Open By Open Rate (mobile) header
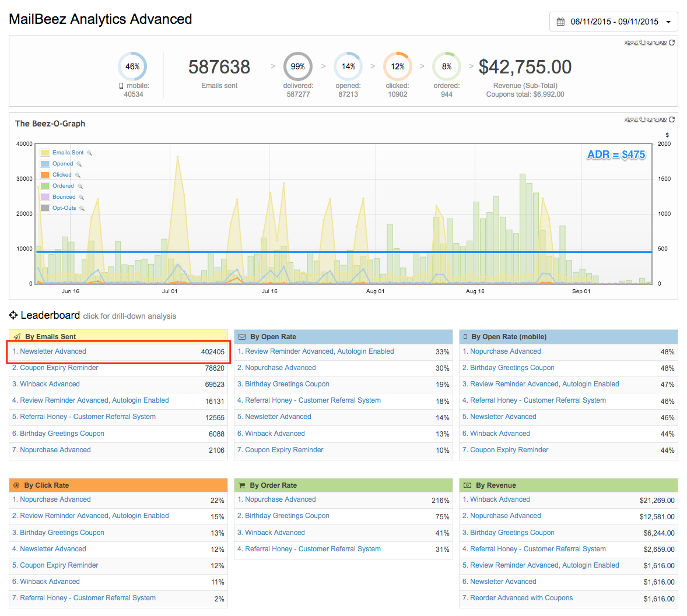687x616 pixels. (568, 337)
